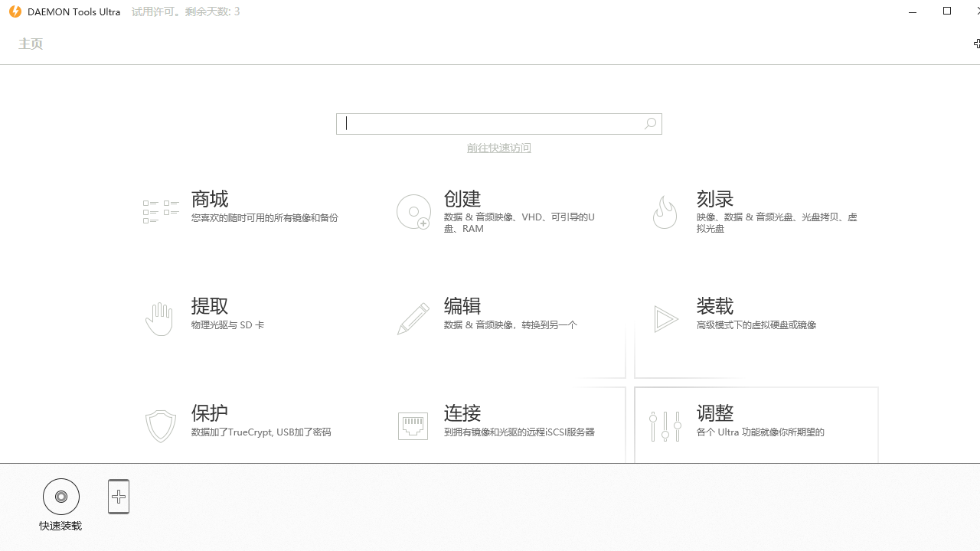
Task: Open the 主页 tab
Action: point(31,44)
